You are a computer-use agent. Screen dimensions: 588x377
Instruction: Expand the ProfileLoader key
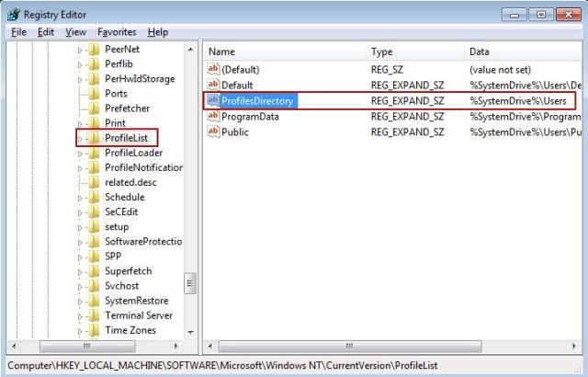click(x=80, y=154)
